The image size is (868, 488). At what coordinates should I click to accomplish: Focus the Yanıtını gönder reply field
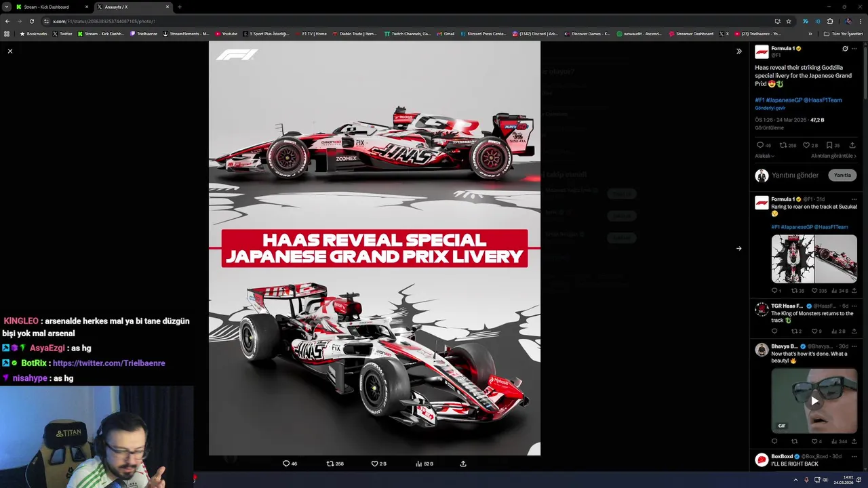coord(795,175)
